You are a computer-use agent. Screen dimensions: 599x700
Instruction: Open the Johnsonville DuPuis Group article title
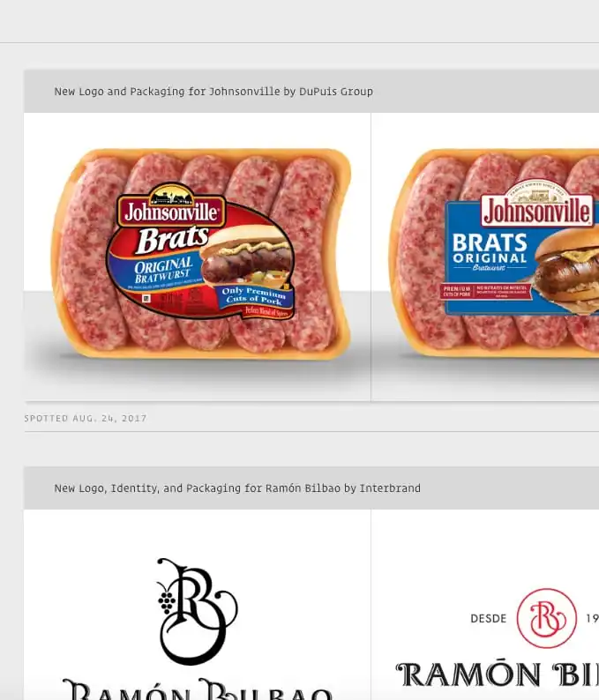click(x=213, y=92)
